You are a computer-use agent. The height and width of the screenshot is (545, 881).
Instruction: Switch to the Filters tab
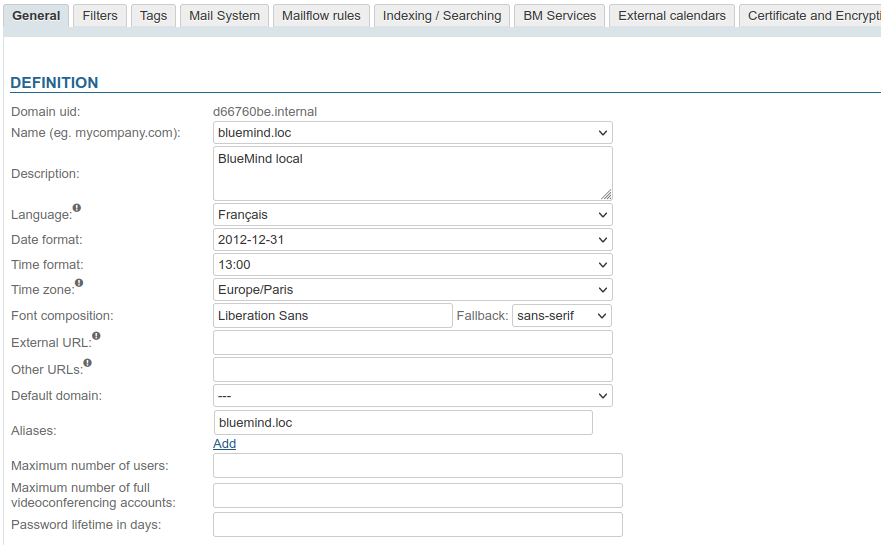pos(100,16)
